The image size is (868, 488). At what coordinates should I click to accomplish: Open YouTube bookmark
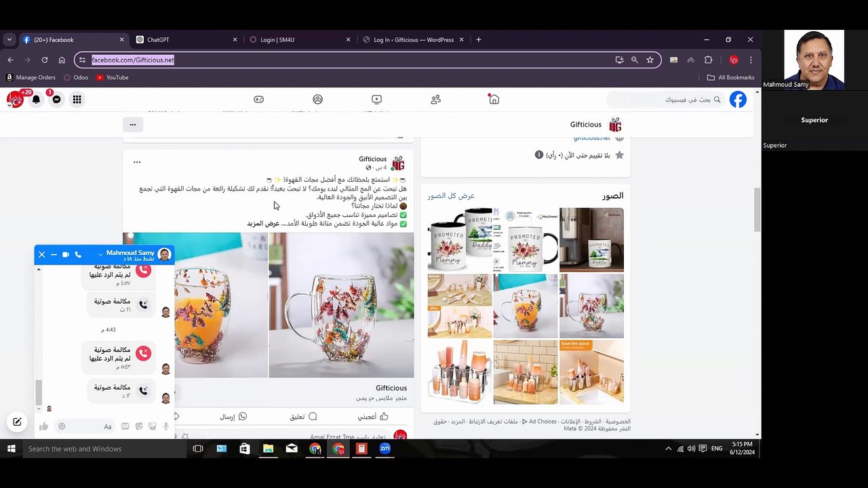coord(112,77)
